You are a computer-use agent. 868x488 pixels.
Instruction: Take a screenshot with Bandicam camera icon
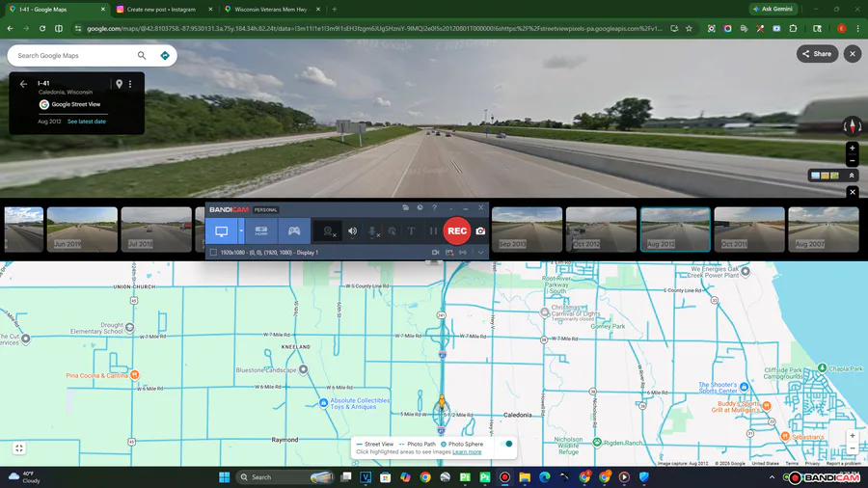click(480, 231)
